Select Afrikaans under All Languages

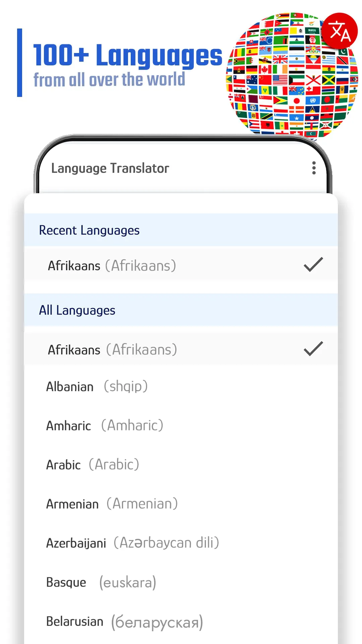coord(112,349)
